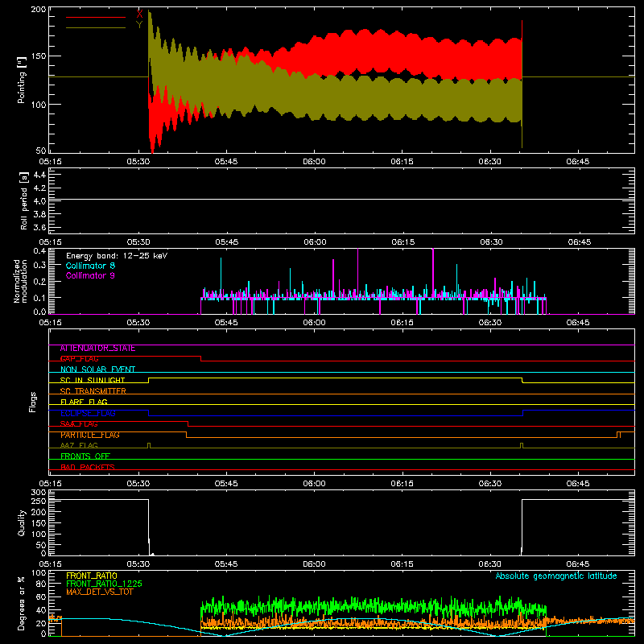Viewport: 644px width, 644px height.
Task: Click the Collimator 9 legend entry
Action: coord(90,275)
